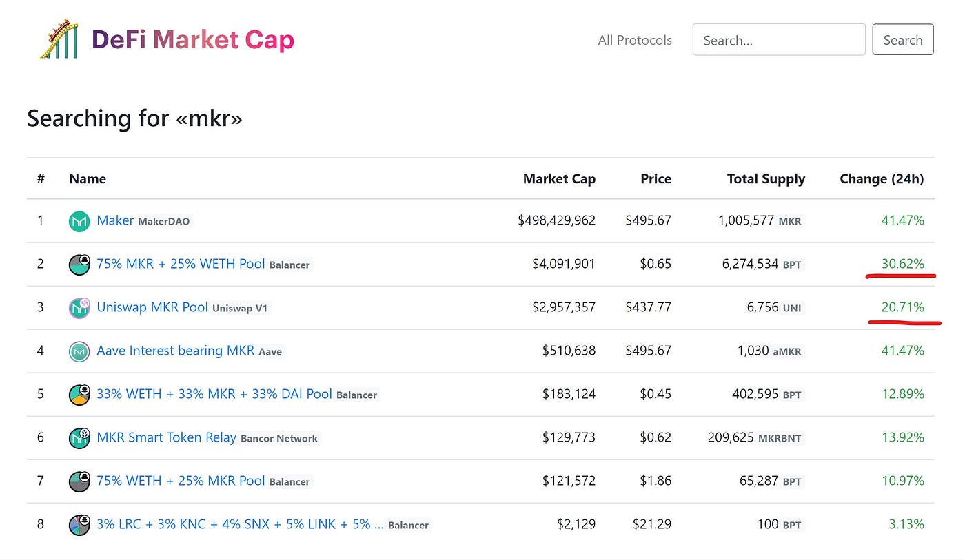Click the Searching for «mkr» heading
Image resolution: width=965 pixels, height=560 pixels.
[135, 118]
